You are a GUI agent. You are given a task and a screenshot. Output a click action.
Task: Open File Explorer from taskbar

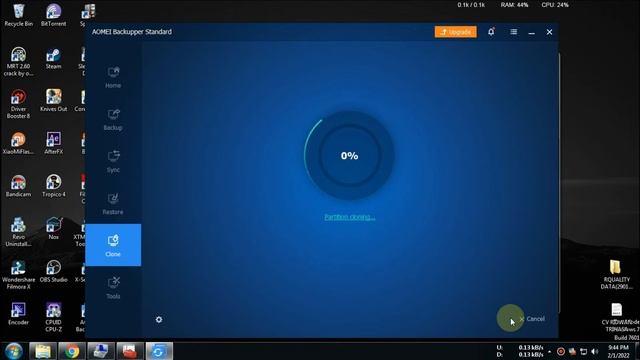[43, 351]
